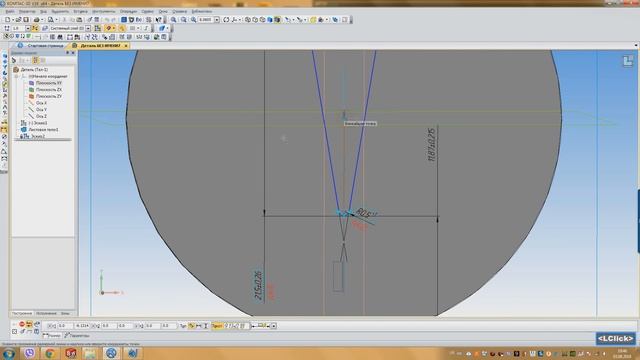Viewport: 640px width, 360px height.
Task: Click the Save icon in toolbar
Action: click(x=26, y=20)
